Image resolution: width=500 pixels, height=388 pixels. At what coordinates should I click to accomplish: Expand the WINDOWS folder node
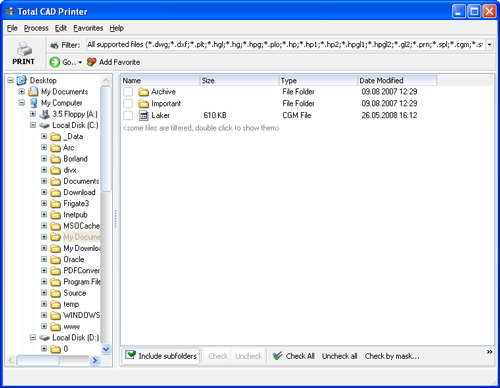tap(44, 315)
